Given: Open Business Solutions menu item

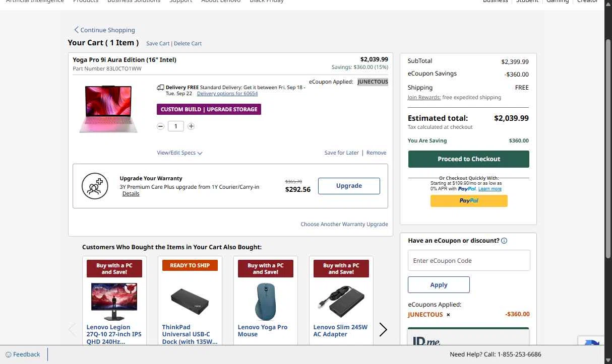Looking at the screenshot, I should (x=134, y=1).
